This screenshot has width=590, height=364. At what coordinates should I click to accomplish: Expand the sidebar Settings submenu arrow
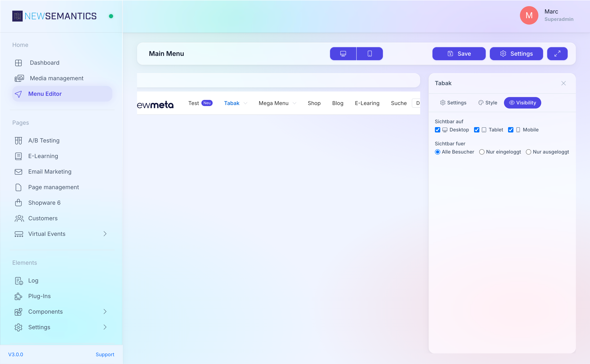tap(105, 327)
